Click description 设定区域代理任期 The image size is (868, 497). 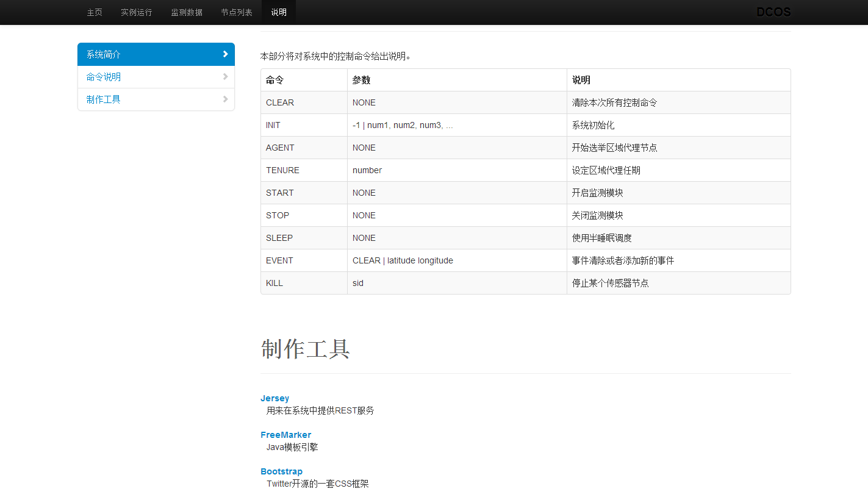679,170
